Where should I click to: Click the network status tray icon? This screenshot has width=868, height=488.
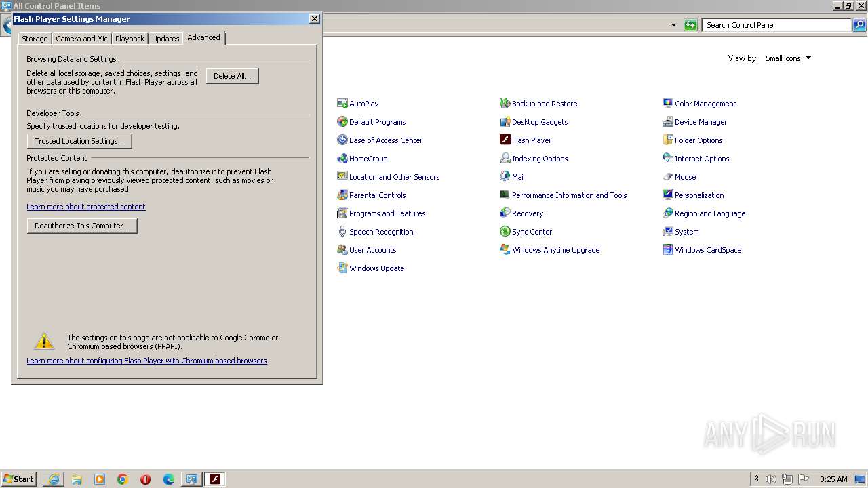pos(787,479)
